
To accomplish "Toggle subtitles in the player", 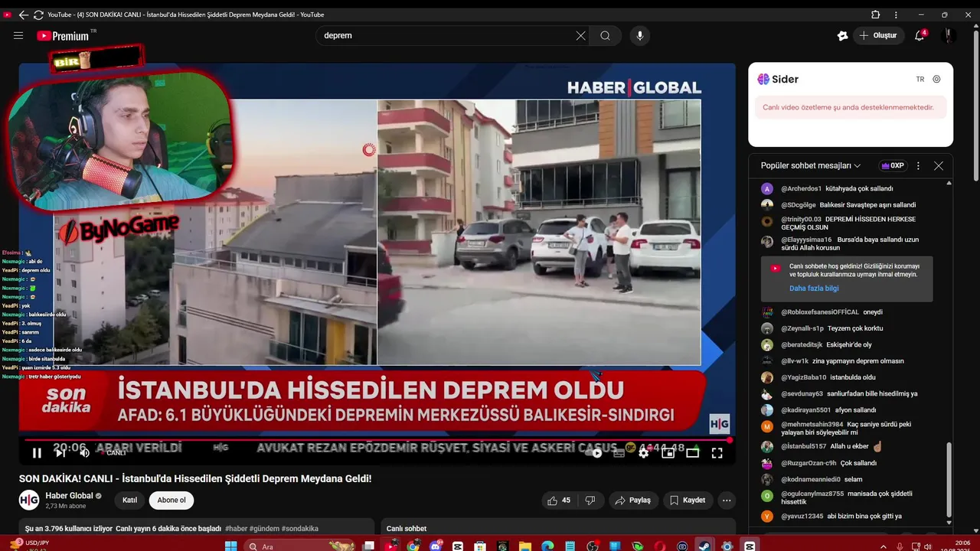I will click(619, 453).
